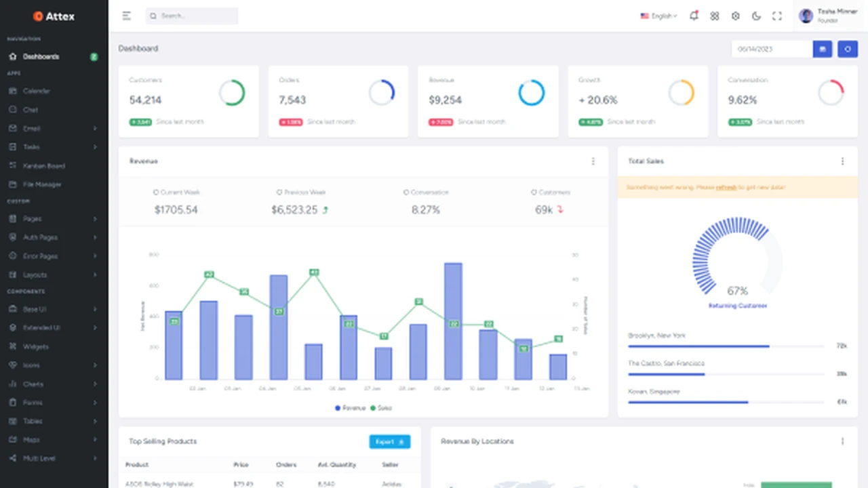Expand the Error Pages sidebar menu

point(54,256)
